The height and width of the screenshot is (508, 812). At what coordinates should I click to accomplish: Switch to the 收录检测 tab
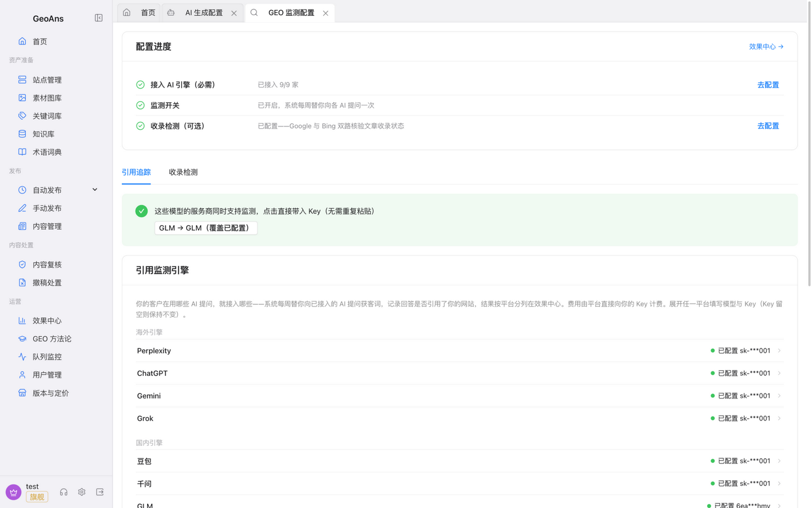coord(183,172)
